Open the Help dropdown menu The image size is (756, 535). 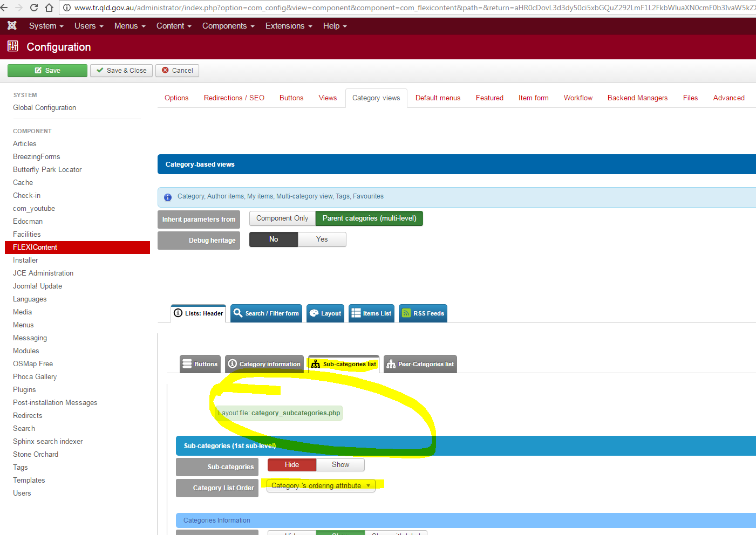(335, 26)
